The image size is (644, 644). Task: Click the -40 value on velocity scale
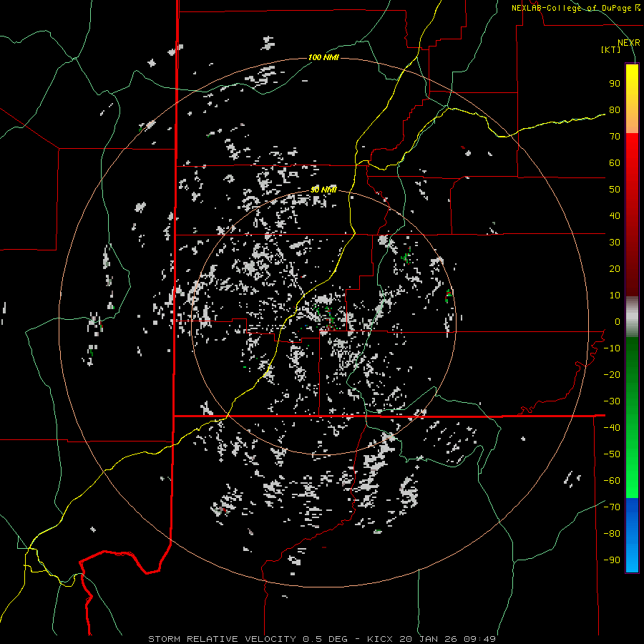pyautogui.click(x=612, y=428)
